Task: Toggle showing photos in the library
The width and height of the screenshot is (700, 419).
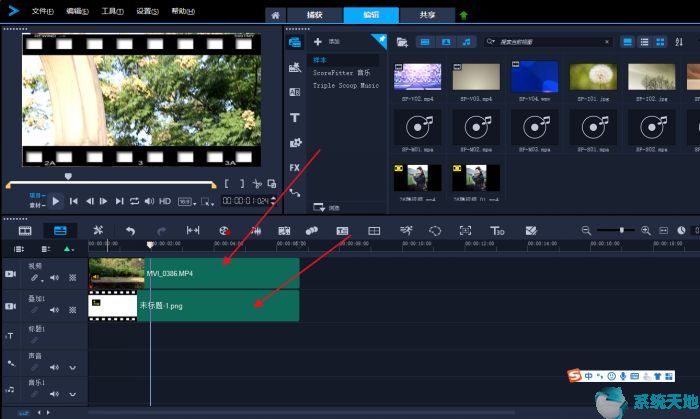Action: point(446,42)
